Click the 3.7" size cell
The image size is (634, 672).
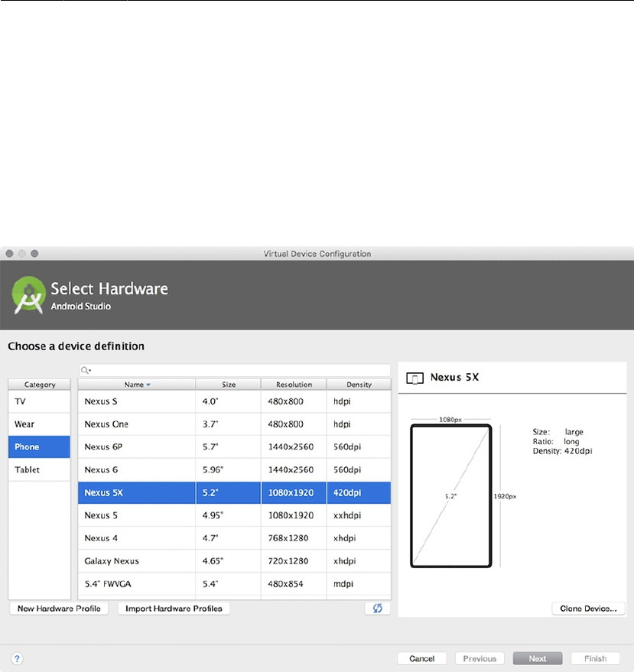(x=229, y=424)
